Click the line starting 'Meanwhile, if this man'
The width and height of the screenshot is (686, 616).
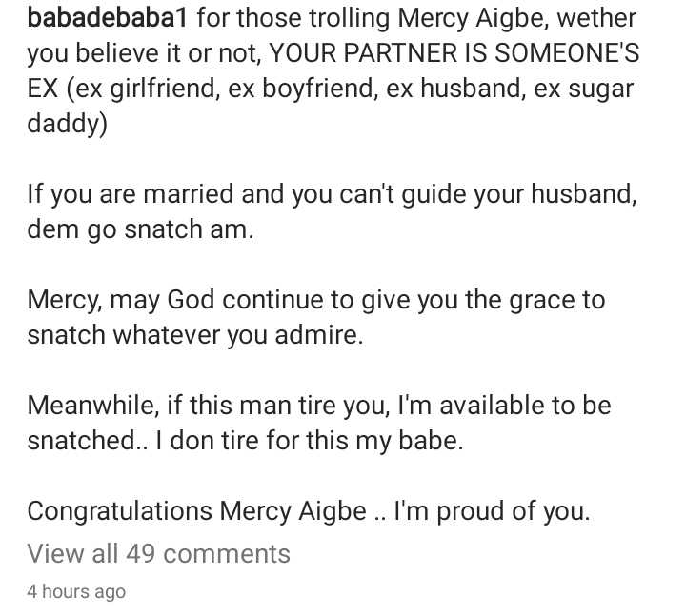(319, 406)
